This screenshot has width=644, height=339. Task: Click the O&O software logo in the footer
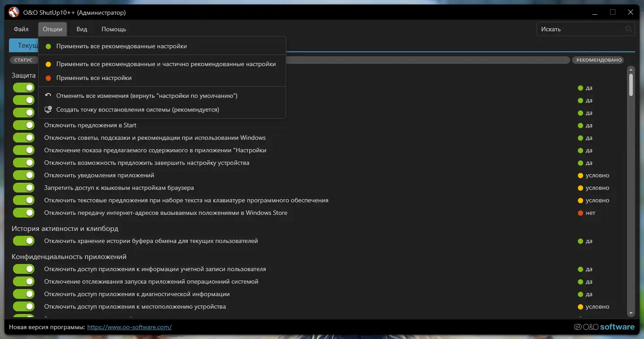604,327
